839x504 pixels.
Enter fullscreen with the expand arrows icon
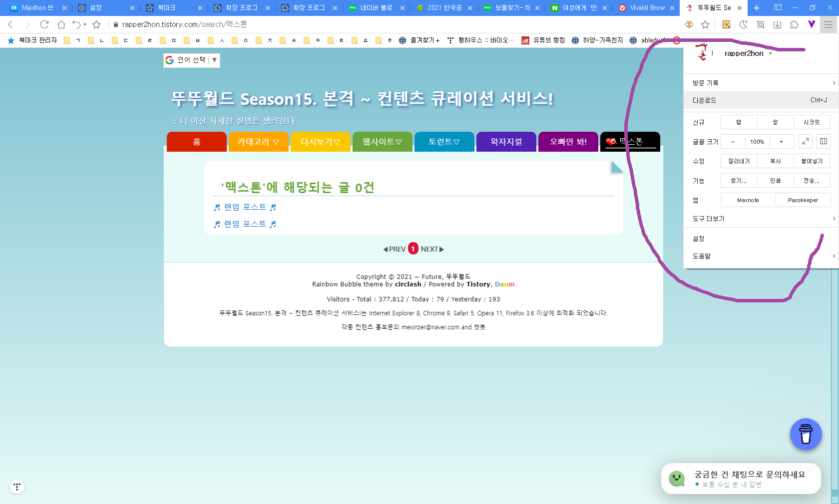pyautogui.click(x=806, y=142)
